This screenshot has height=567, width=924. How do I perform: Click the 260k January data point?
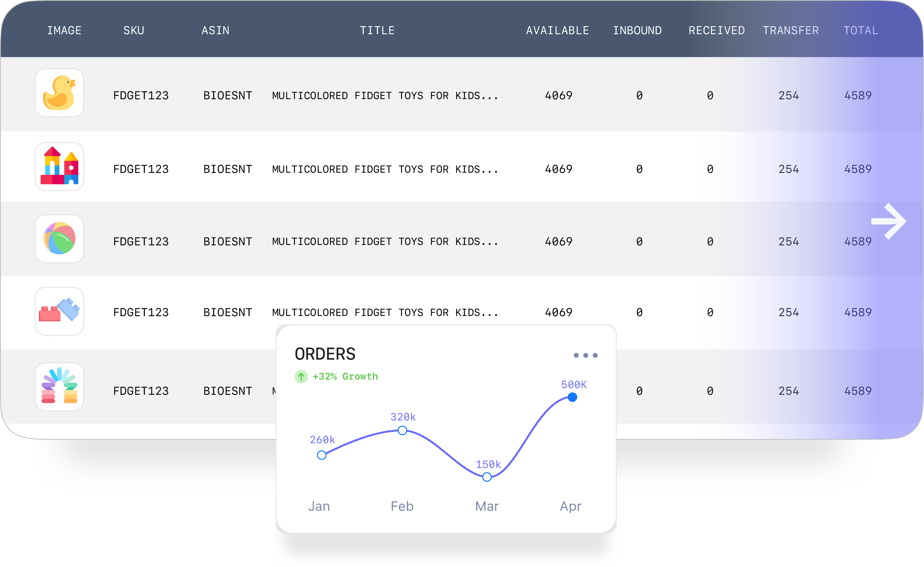point(322,455)
